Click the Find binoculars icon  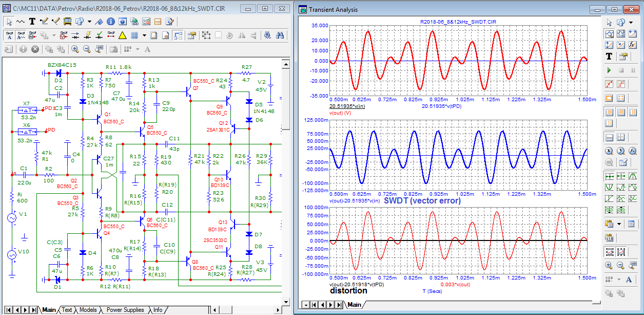280,35
